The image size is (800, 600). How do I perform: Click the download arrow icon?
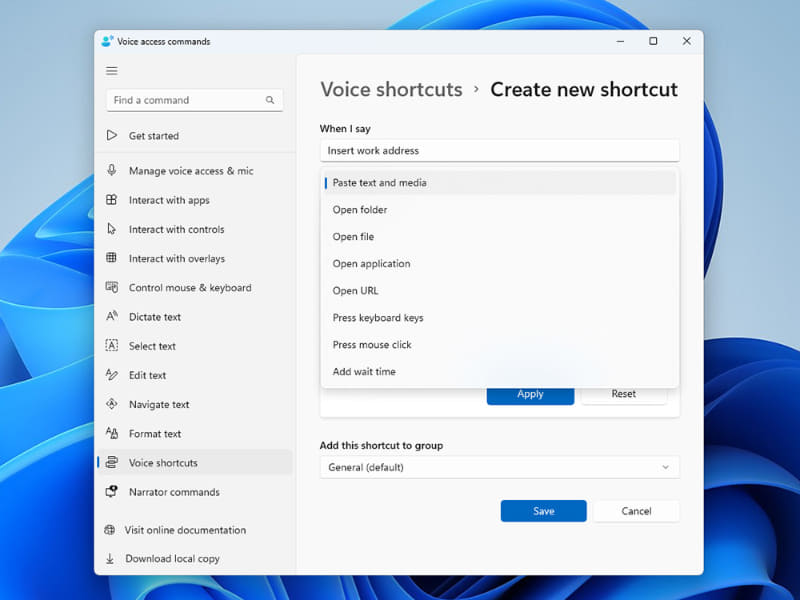coord(110,559)
